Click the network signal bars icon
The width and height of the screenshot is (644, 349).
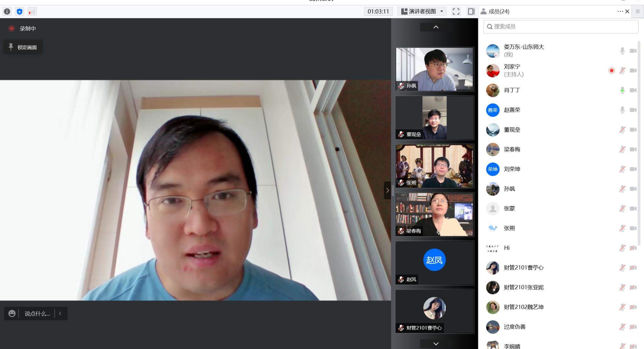click(32, 12)
